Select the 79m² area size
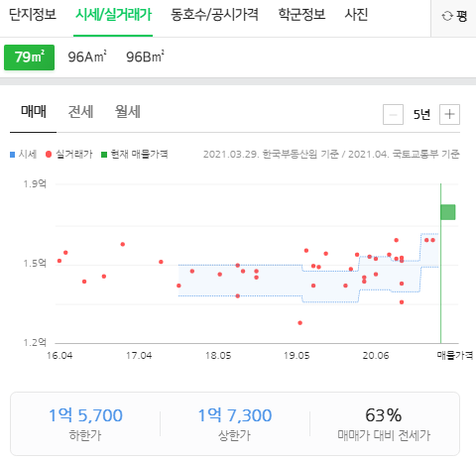The image size is (476, 461). coord(29,58)
